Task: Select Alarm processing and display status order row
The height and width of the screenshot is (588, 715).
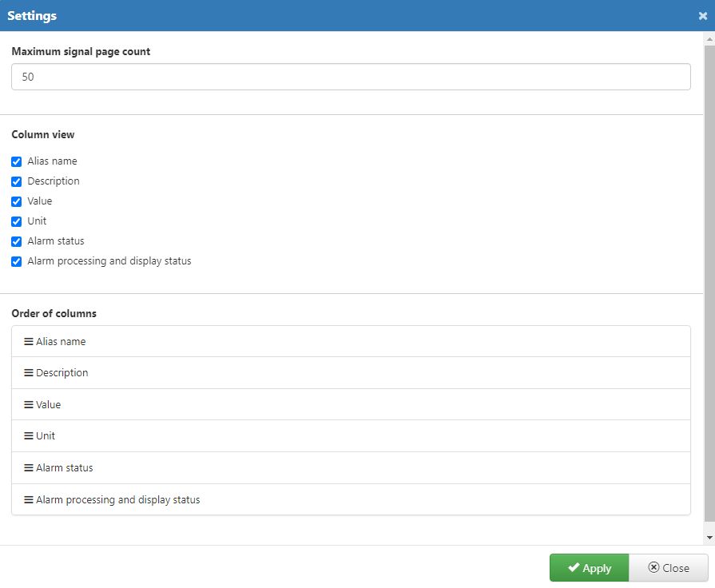Action: point(351,499)
